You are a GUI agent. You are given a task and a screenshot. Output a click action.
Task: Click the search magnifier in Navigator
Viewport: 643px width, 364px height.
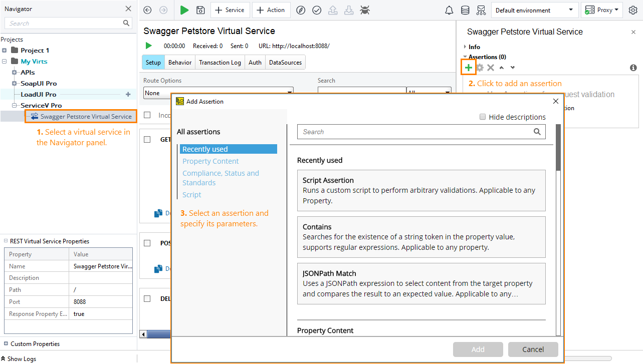tap(126, 23)
